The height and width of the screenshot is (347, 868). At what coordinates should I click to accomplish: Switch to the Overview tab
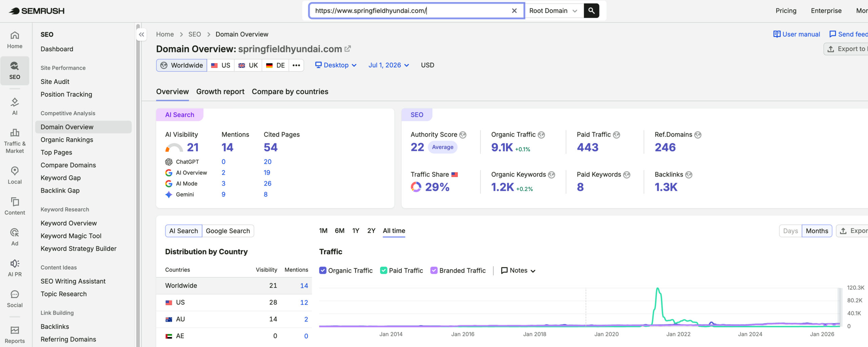[x=172, y=92]
